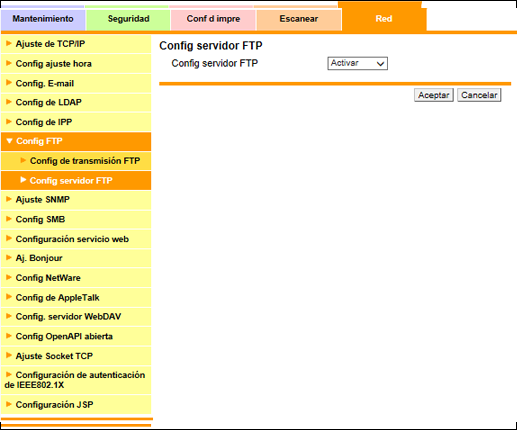Click the arrow icon beside Config. E-mail
This screenshot has width=517, height=430.
click(x=9, y=83)
